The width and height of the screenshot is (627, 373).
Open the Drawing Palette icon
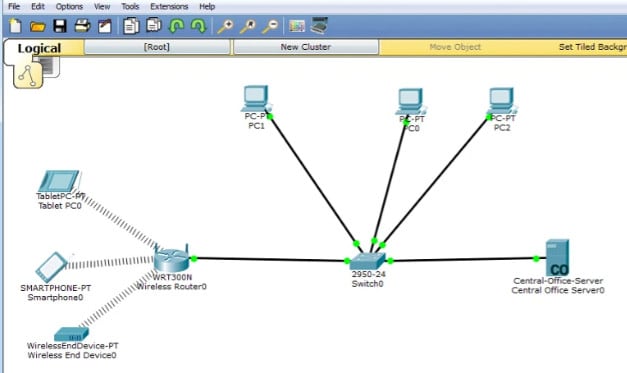297,26
